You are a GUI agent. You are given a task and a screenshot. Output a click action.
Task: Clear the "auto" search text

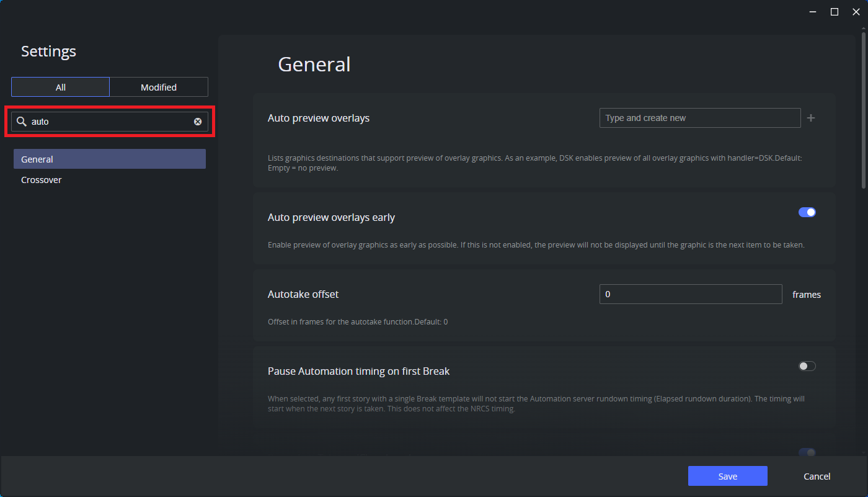coord(197,121)
